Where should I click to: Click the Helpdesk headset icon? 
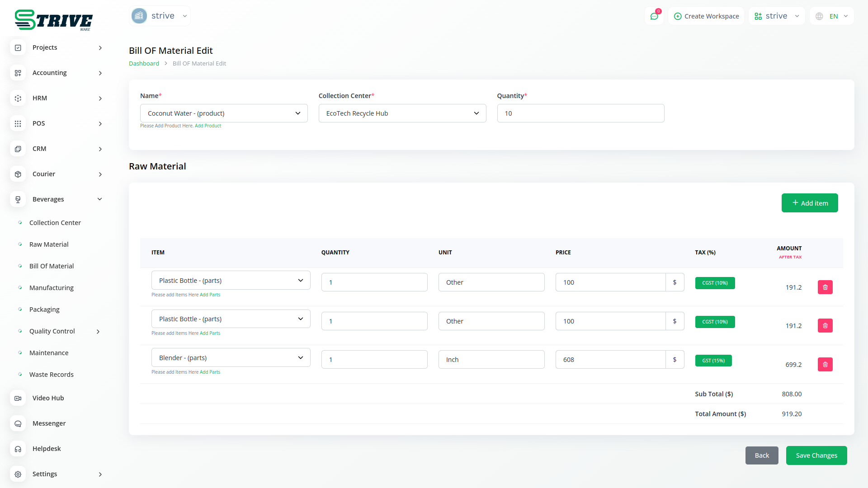click(18, 449)
